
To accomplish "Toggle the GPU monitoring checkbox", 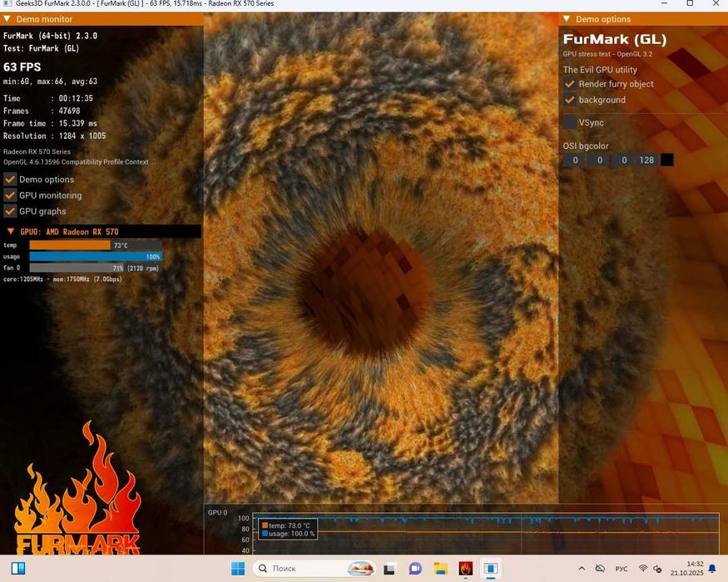I will pos(10,195).
